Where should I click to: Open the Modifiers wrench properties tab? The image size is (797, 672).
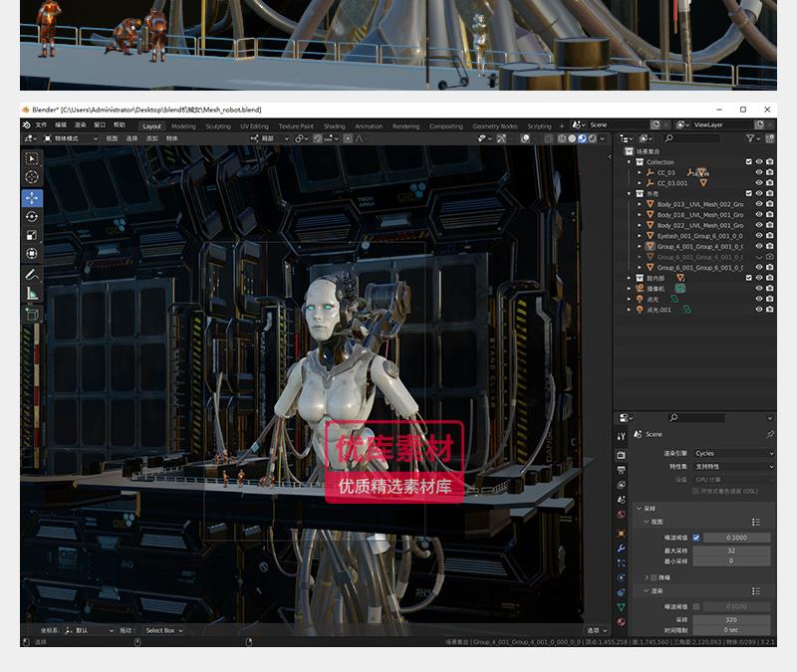pyautogui.click(x=622, y=549)
